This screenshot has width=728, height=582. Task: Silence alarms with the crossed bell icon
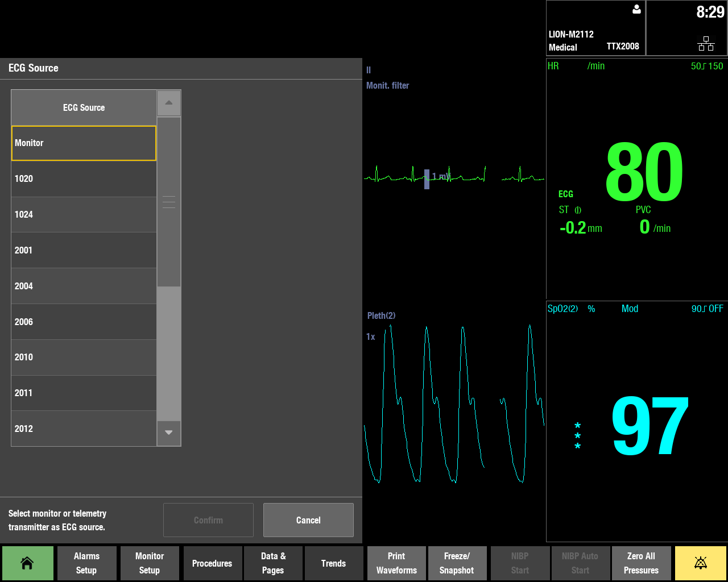pyautogui.click(x=700, y=563)
